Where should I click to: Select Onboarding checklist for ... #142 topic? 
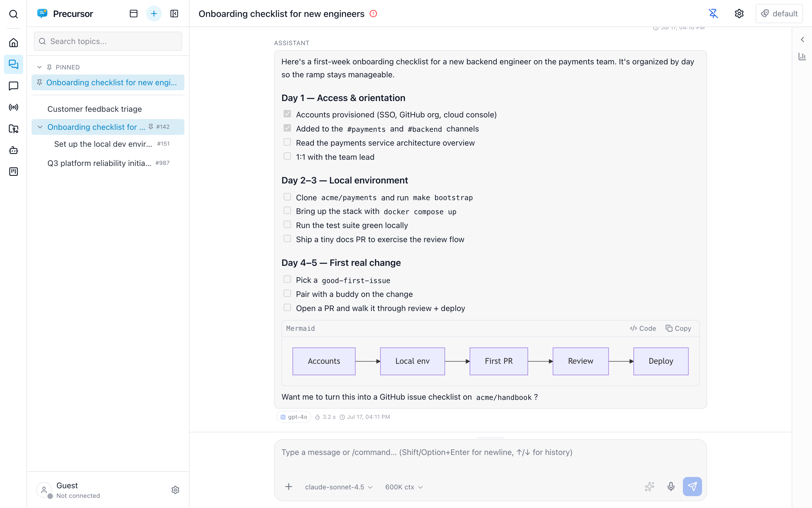[108, 127]
